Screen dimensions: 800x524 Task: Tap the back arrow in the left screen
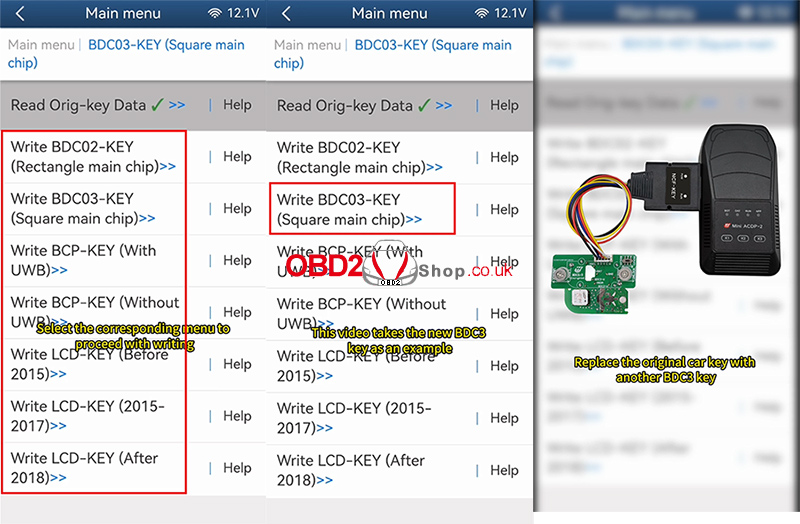[x=20, y=14]
